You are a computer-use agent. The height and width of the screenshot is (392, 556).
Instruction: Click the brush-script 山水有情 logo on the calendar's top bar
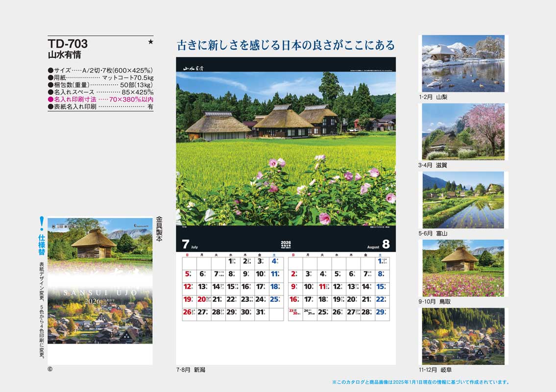pos(193,68)
